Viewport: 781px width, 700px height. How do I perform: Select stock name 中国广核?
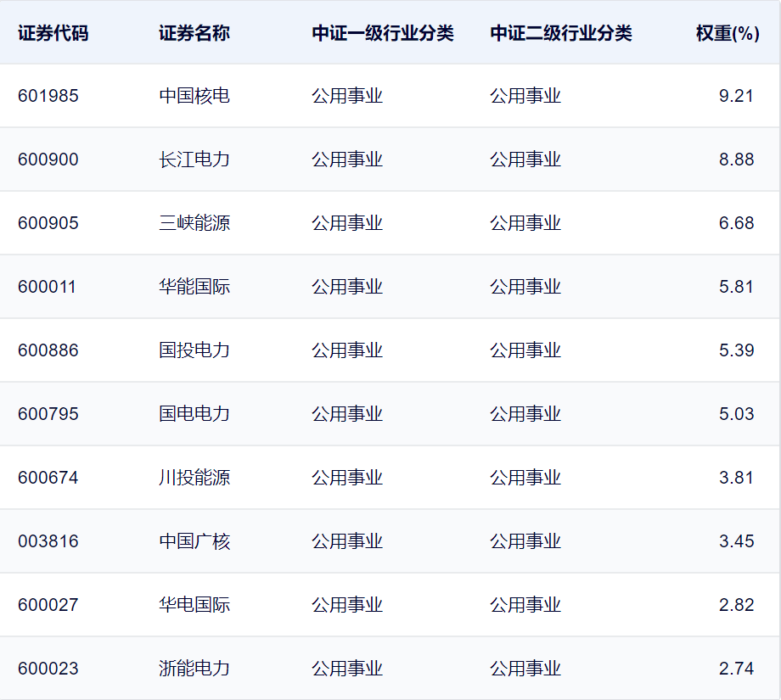click(x=194, y=540)
